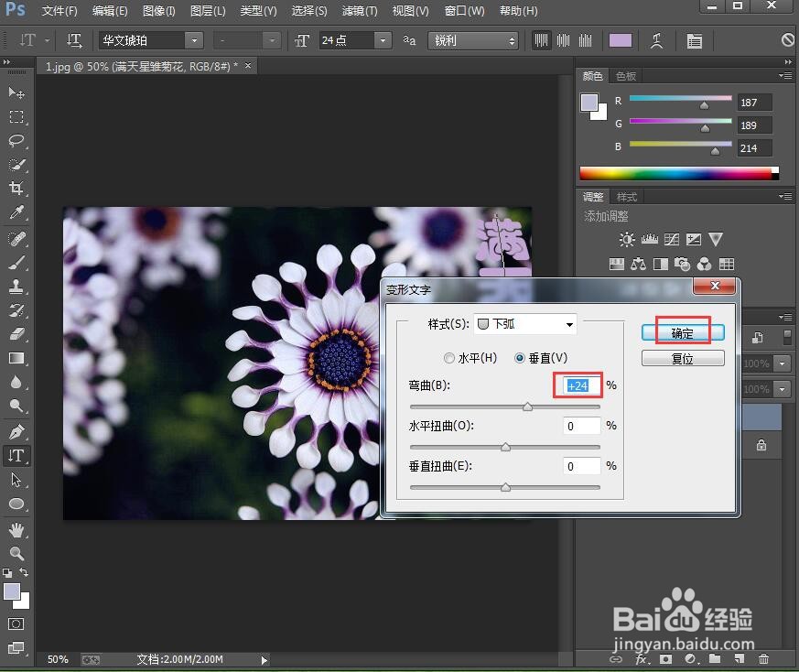Click Brightness/Contrast adjustment icon
This screenshot has height=672, width=799.
coord(626,239)
